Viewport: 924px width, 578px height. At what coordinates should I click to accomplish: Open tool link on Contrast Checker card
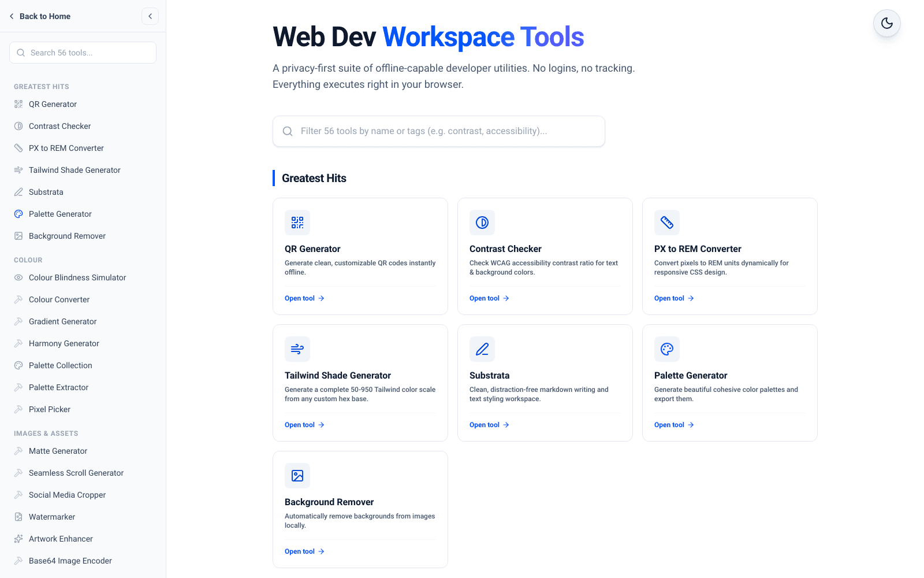coord(490,298)
